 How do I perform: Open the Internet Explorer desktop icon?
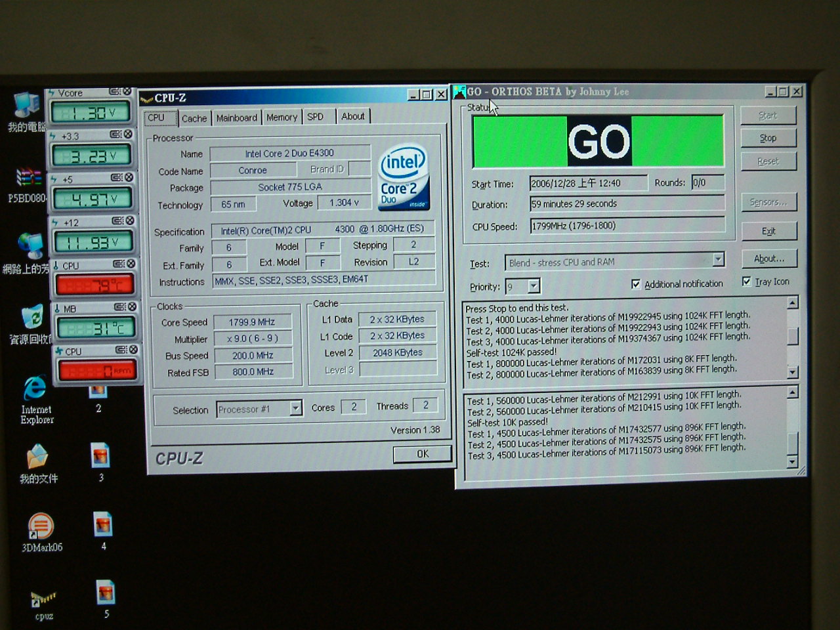[35, 389]
